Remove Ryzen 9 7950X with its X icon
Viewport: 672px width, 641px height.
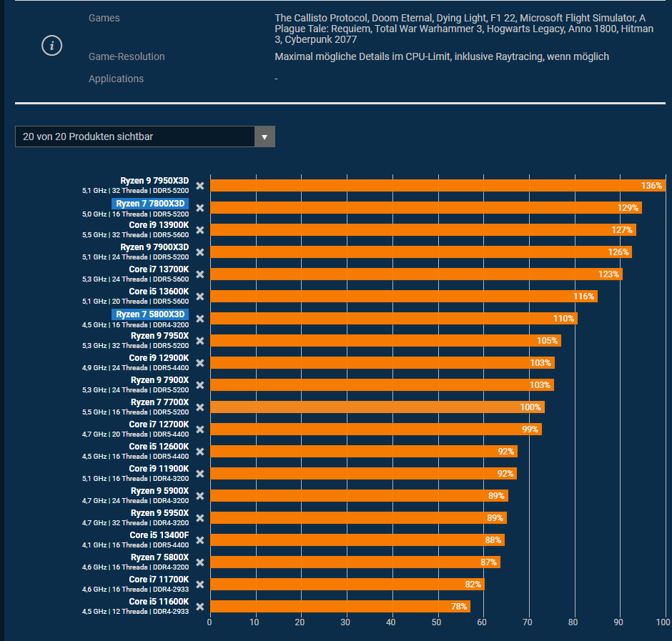(199, 341)
